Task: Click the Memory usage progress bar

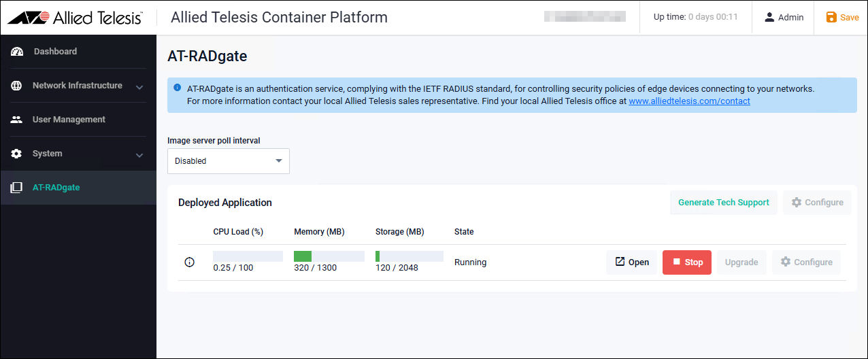Action: point(329,256)
